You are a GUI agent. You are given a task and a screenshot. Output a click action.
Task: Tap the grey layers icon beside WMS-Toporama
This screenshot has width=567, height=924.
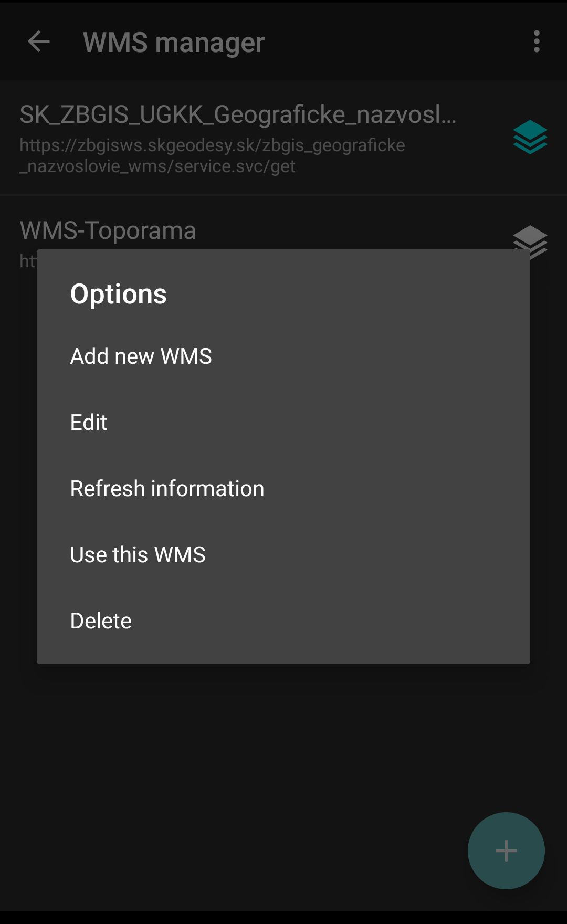(530, 237)
